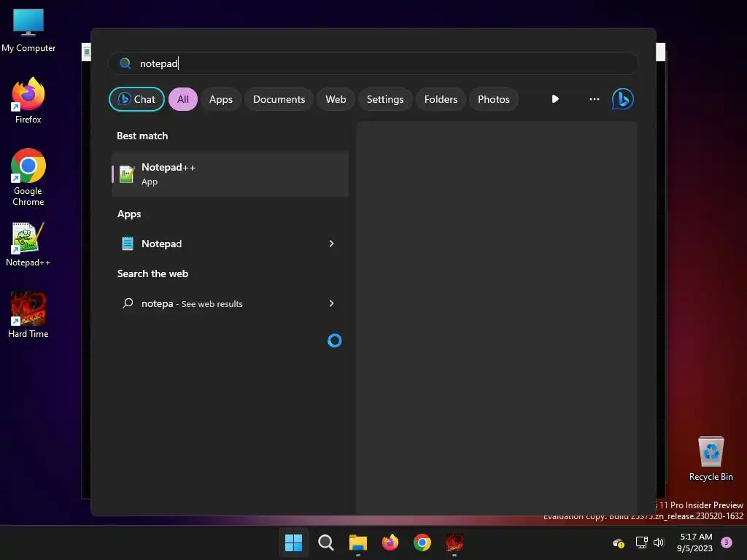Click the OneDrive warning tray icon
This screenshot has height=560, width=747.
(x=619, y=542)
